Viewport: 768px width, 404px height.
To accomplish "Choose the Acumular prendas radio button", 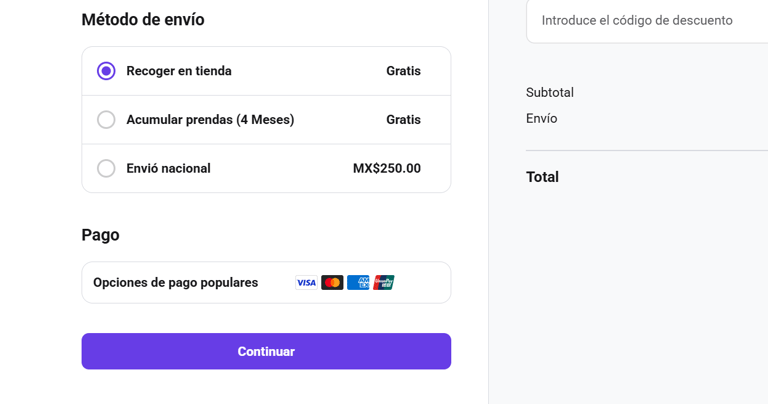I will (x=106, y=120).
